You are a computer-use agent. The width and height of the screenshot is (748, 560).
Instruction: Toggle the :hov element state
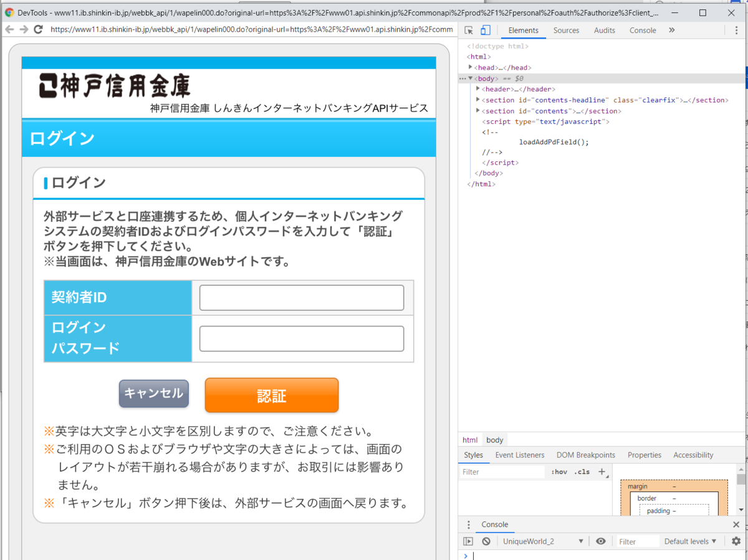pos(559,472)
